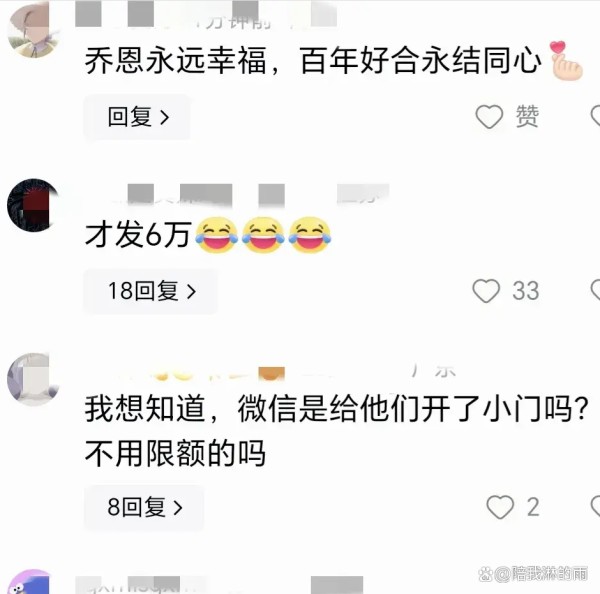Click the 33 like count
The width and height of the screenshot is (600, 594).
tap(526, 291)
